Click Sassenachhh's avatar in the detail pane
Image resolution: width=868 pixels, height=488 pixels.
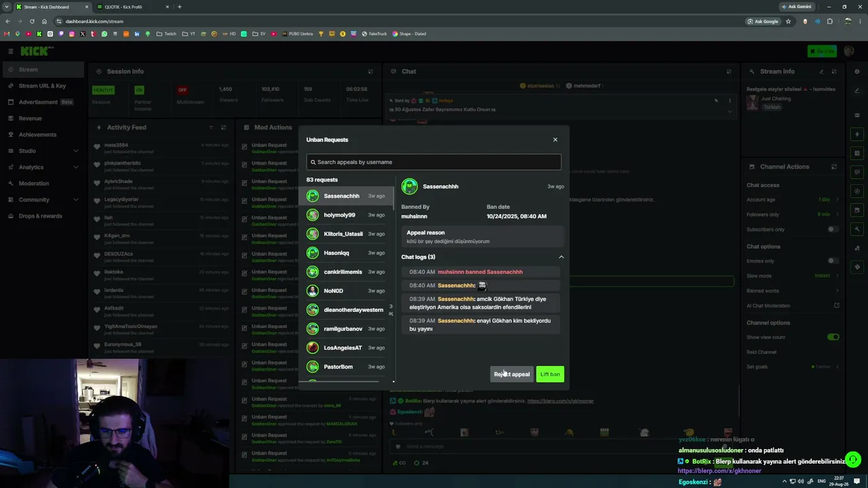[410, 186]
